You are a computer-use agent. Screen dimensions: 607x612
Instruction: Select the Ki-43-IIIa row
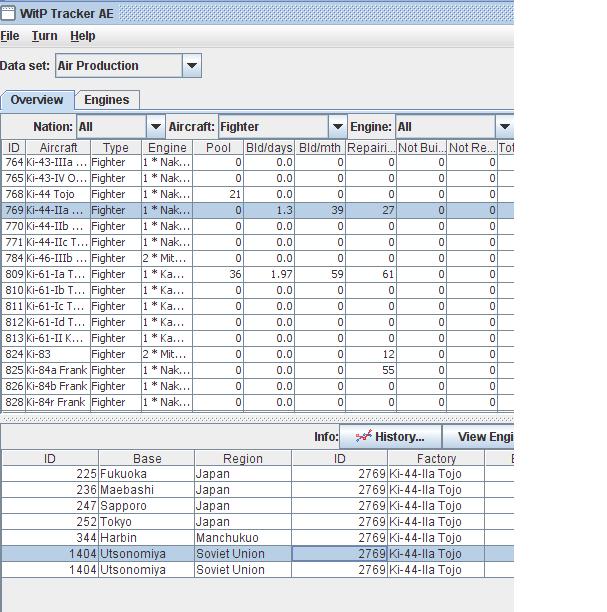257,162
